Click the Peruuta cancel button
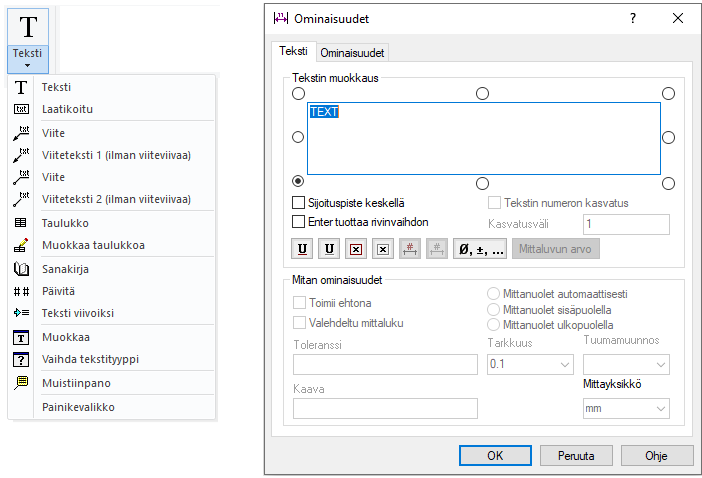This screenshot has height=478, width=702. point(577,455)
